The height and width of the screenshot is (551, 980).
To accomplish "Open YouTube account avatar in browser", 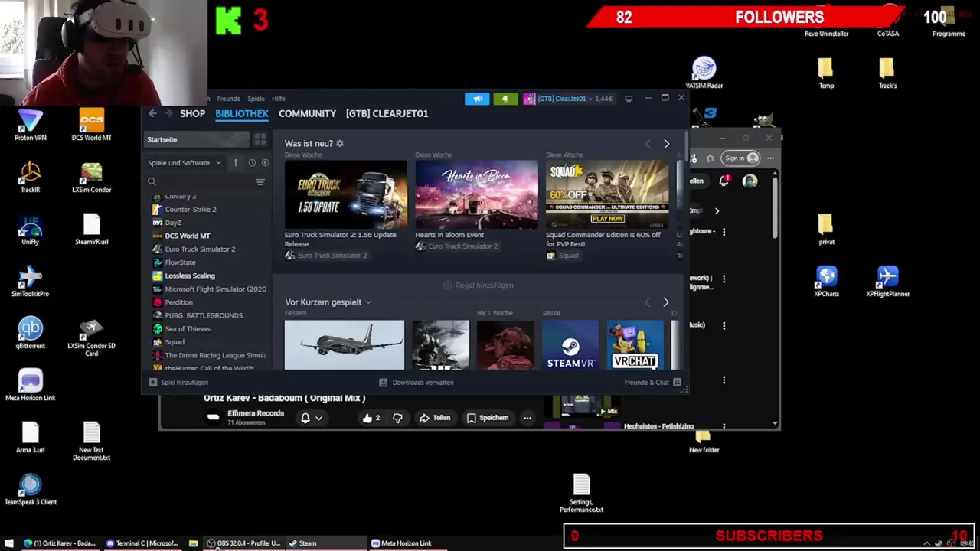I will [x=750, y=181].
